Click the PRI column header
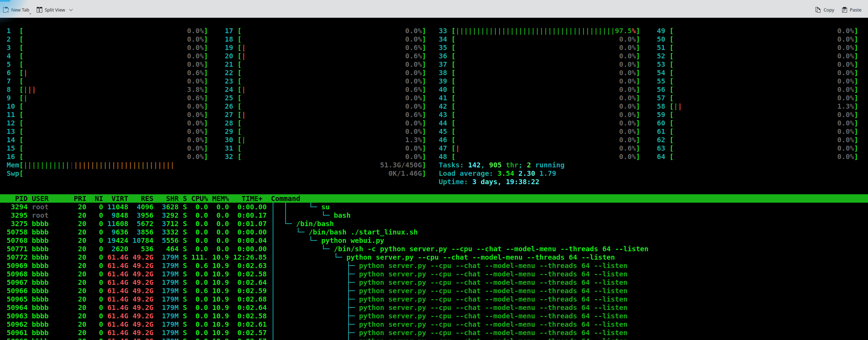Screen dimensions: 868x340 click(80, 198)
